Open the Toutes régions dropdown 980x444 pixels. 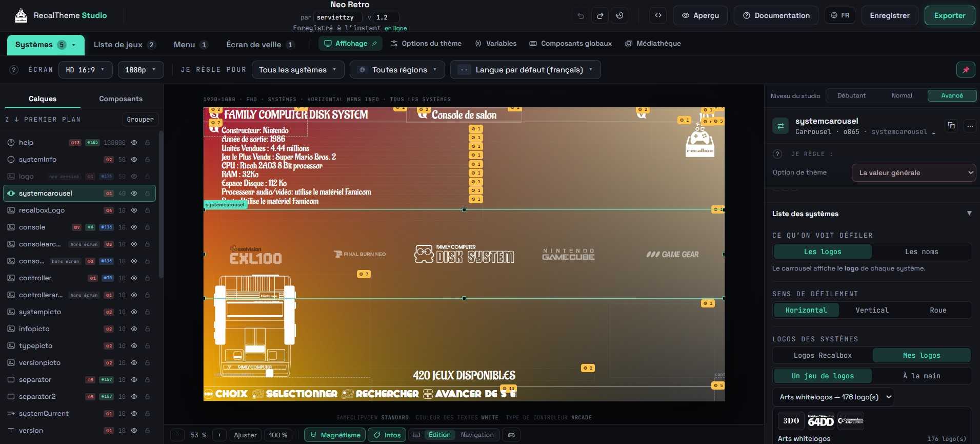[397, 70]
